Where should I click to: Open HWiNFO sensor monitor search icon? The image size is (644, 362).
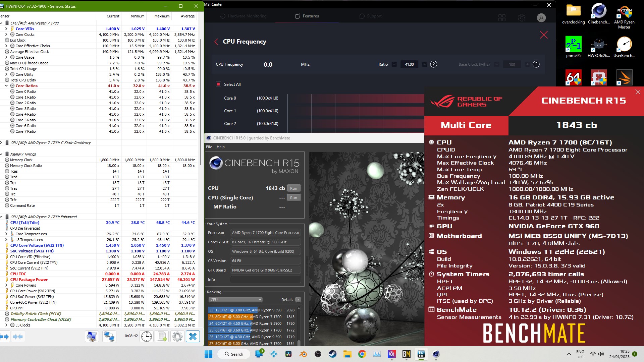92,336
